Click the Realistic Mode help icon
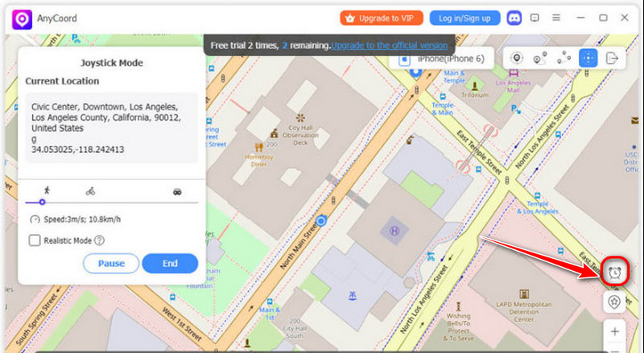This screenshot has width=644, height=353. pos(99,240)
